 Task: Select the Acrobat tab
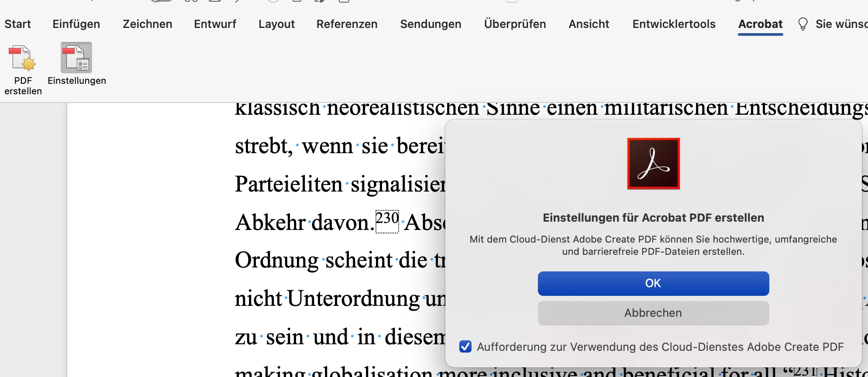click(x=761, y=24)
